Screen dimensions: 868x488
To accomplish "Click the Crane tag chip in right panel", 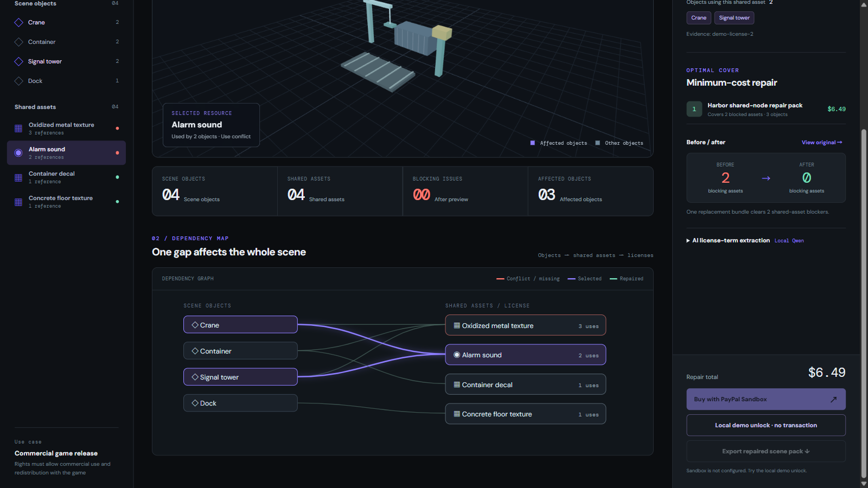I will tap(699, 18).
